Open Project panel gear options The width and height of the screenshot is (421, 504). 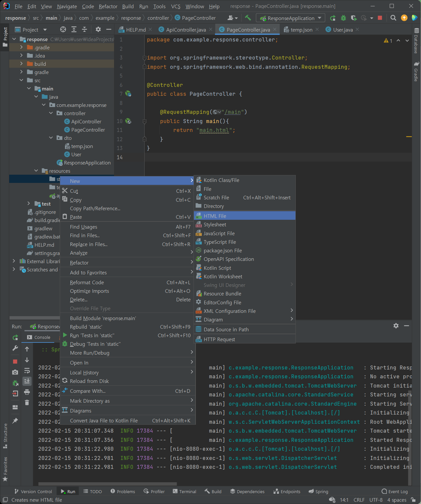pyautogui.click(x=98, y=30)
